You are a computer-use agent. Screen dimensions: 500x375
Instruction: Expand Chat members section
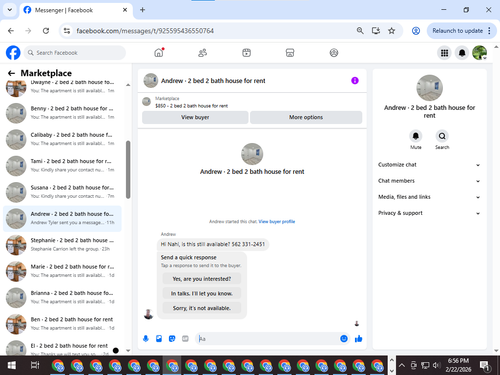pyautogui.click(x=429, y=181)
